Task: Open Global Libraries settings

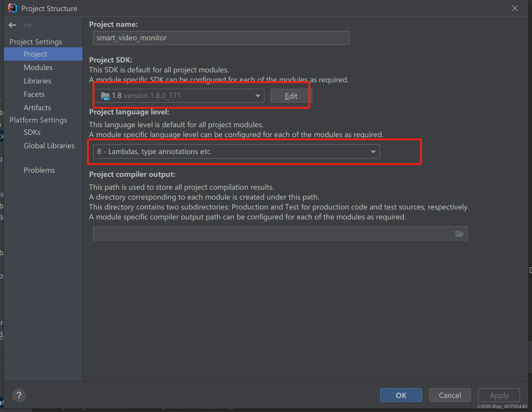Action: click(49, 145)
